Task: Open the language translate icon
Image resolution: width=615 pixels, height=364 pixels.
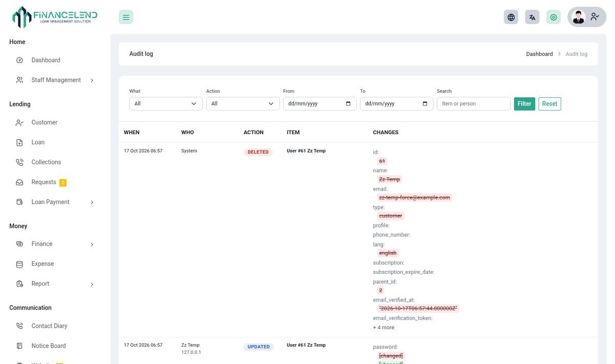Action: (x=532, y=17)
